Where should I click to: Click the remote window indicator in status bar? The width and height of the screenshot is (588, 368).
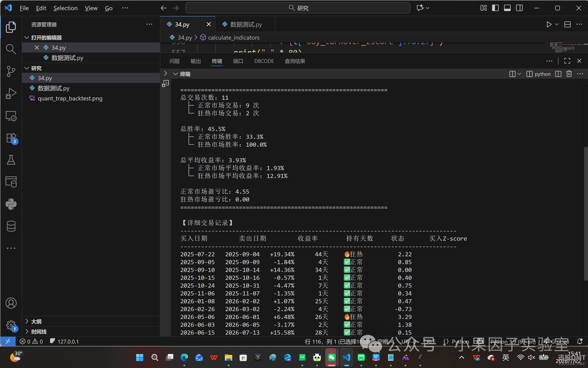[x=8, y=341]
